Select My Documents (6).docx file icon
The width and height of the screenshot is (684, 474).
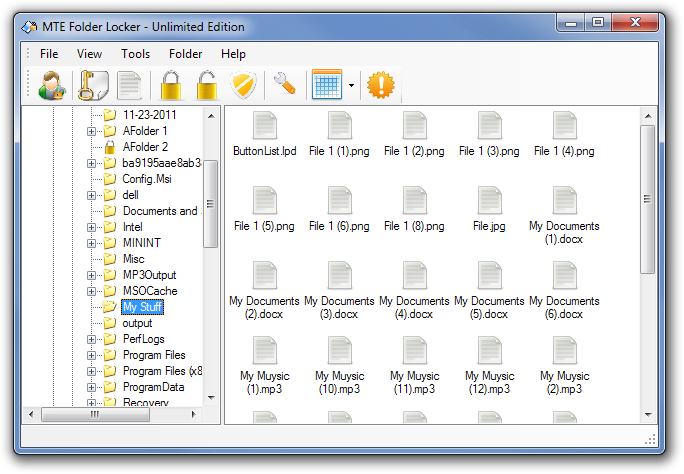(565, 276)
